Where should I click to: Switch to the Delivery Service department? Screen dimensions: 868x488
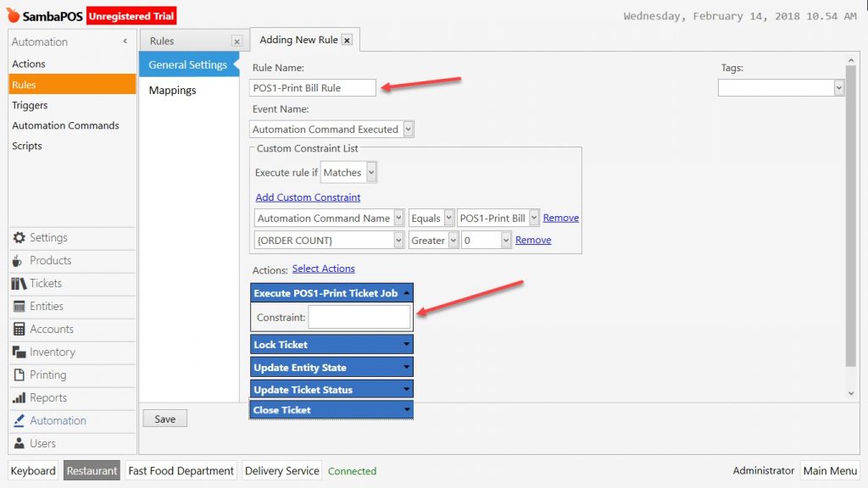point(281,471)
